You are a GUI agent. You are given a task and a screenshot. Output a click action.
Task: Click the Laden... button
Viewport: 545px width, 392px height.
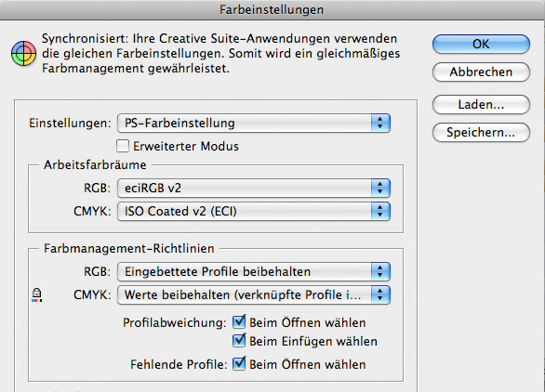point(481,105)
